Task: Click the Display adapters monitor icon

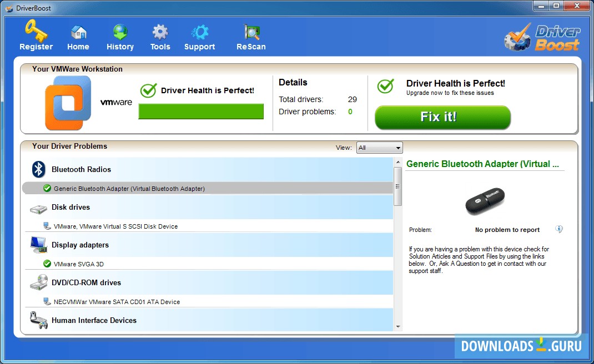Action: click(x=39, y=245)
